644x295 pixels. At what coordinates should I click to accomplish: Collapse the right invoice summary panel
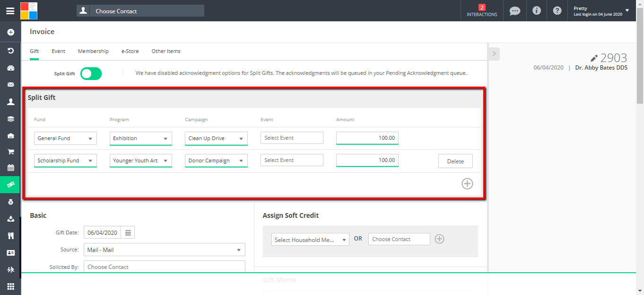(494, 54)
